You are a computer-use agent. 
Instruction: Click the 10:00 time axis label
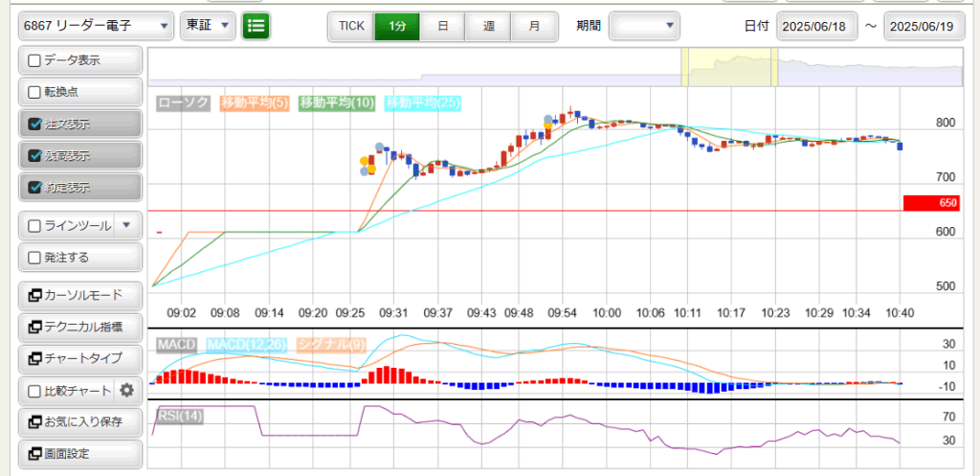(605, 311)
